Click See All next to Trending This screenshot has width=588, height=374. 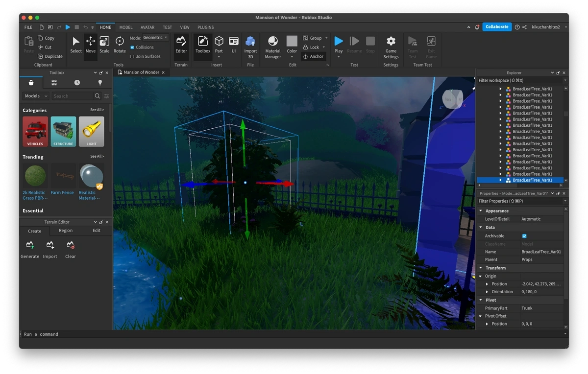(x=97, y=157)
